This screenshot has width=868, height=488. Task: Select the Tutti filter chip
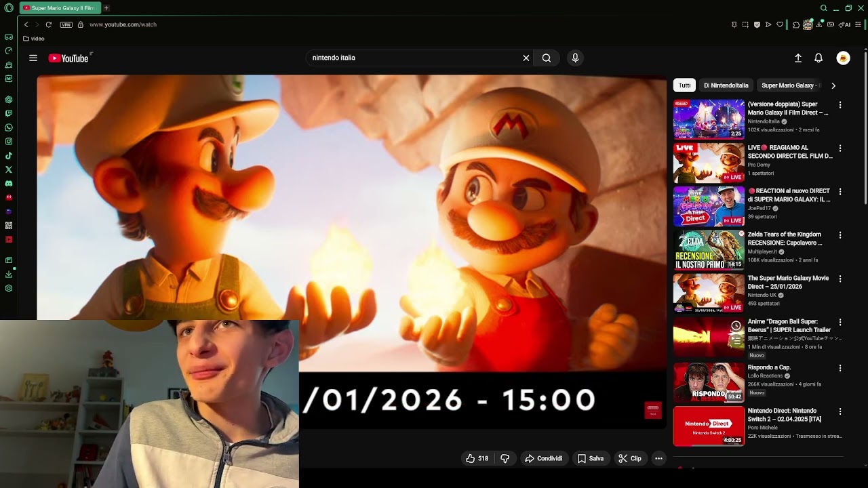coord(685,85)
